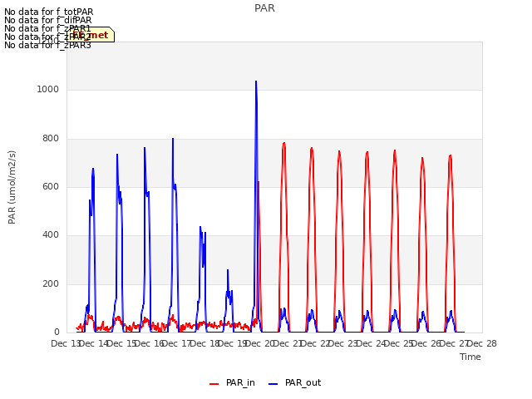This screenshot has height=399, width=532.
Task: Select the red PAR_in legend line swatch
Action: (214, 384)
